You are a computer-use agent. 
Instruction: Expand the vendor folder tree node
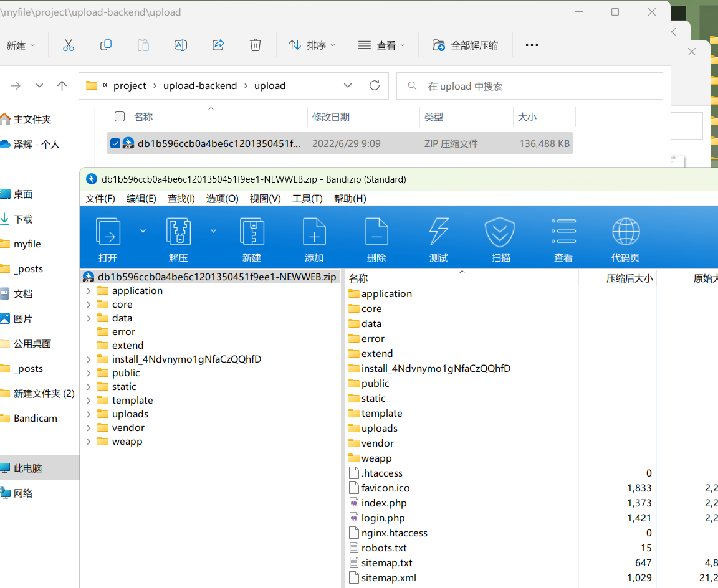89,428
